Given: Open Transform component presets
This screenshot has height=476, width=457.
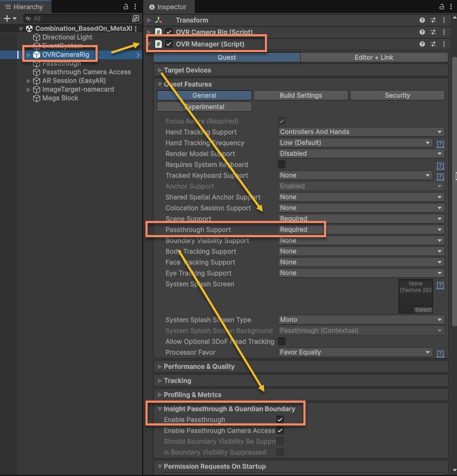Looking at the screenshot, I should coord(433,20).
